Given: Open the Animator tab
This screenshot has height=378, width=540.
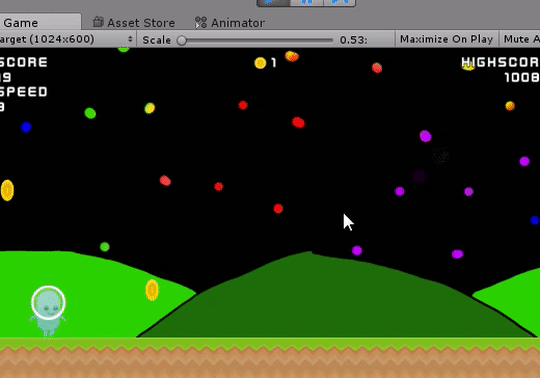Looking at the screenshot, I should point(230,23).
